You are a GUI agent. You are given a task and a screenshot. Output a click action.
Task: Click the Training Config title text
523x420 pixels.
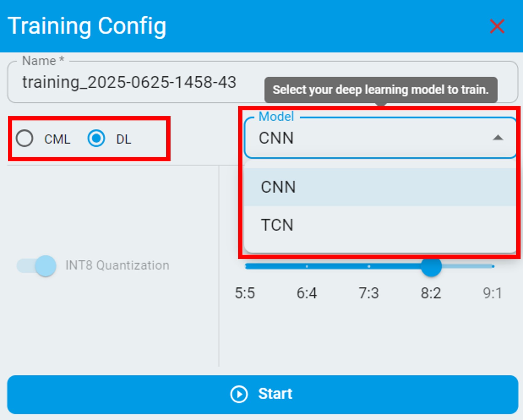pos(87,26)
